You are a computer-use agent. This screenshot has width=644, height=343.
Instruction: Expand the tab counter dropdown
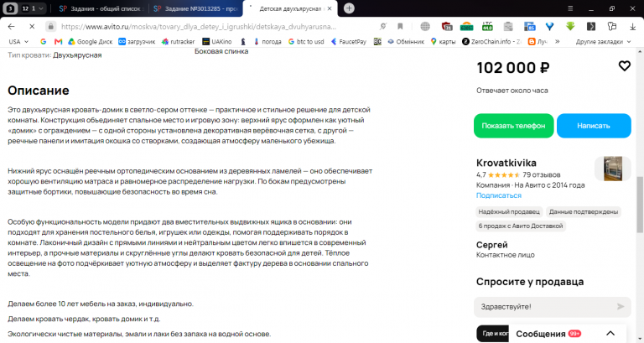click(x=40, y=8)
